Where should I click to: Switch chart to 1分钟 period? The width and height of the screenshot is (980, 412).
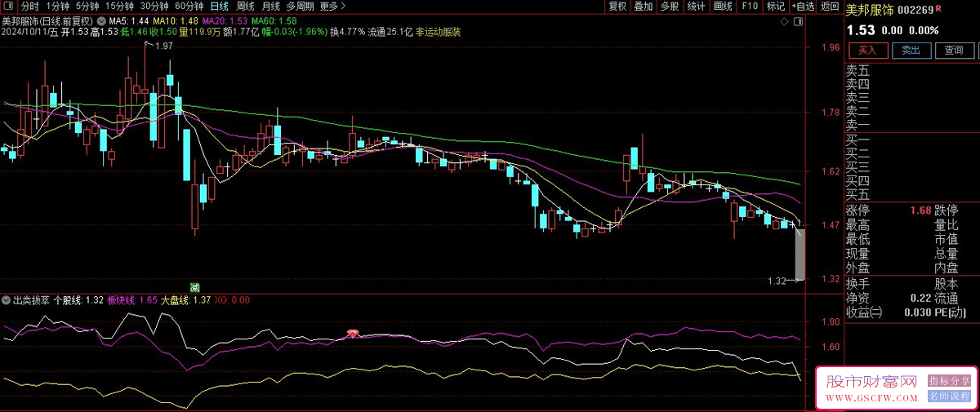[x=58, y=6]
